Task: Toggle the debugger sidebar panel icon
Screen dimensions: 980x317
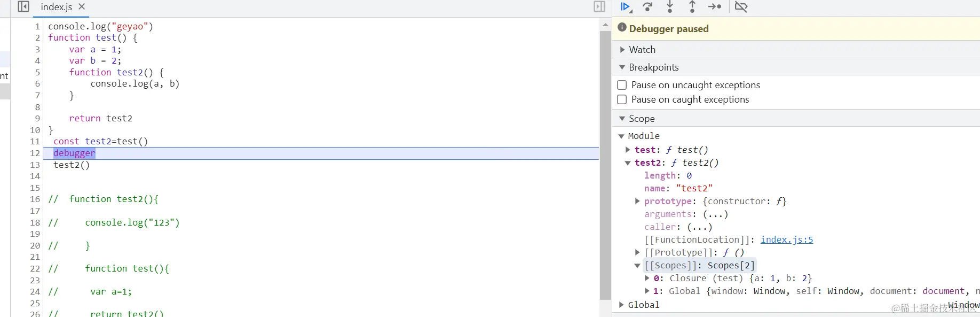Action: [x=599, y=6]
